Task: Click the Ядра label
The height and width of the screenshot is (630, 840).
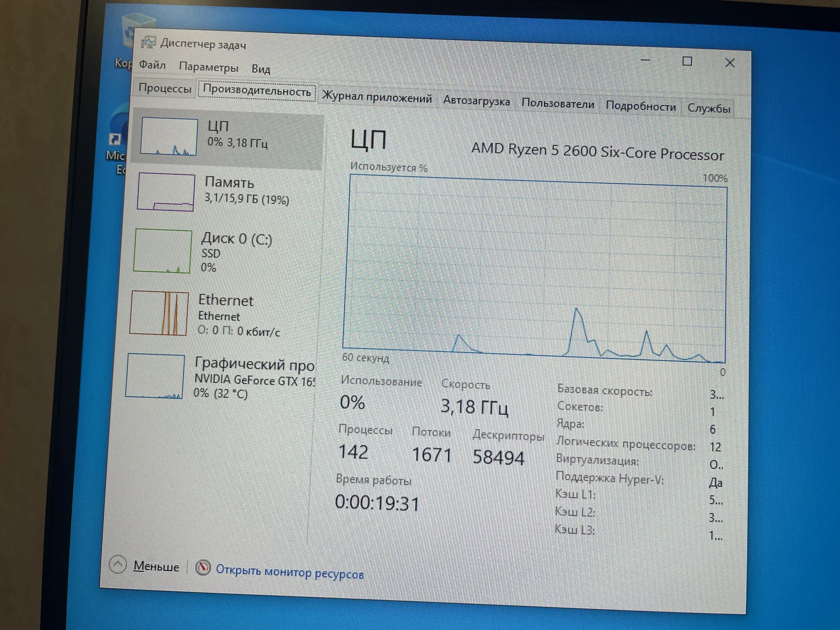Action: (x=570, y=423)
